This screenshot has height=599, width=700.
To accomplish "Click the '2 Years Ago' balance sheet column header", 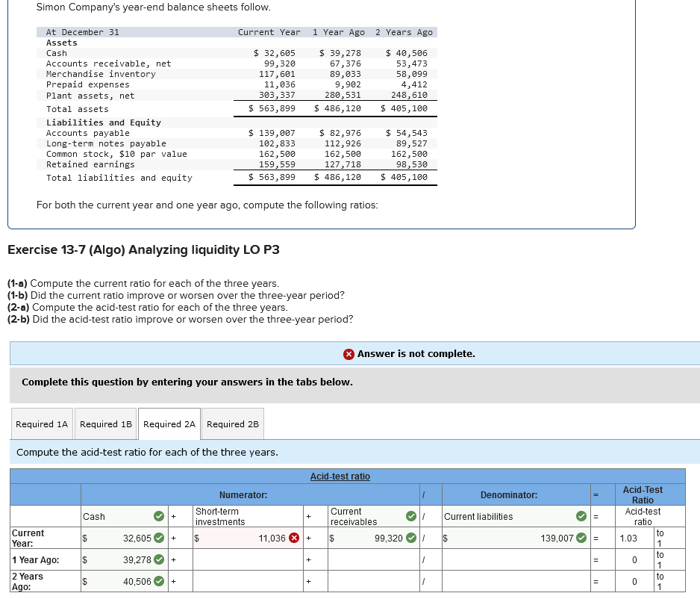I will tap(404, 32).
